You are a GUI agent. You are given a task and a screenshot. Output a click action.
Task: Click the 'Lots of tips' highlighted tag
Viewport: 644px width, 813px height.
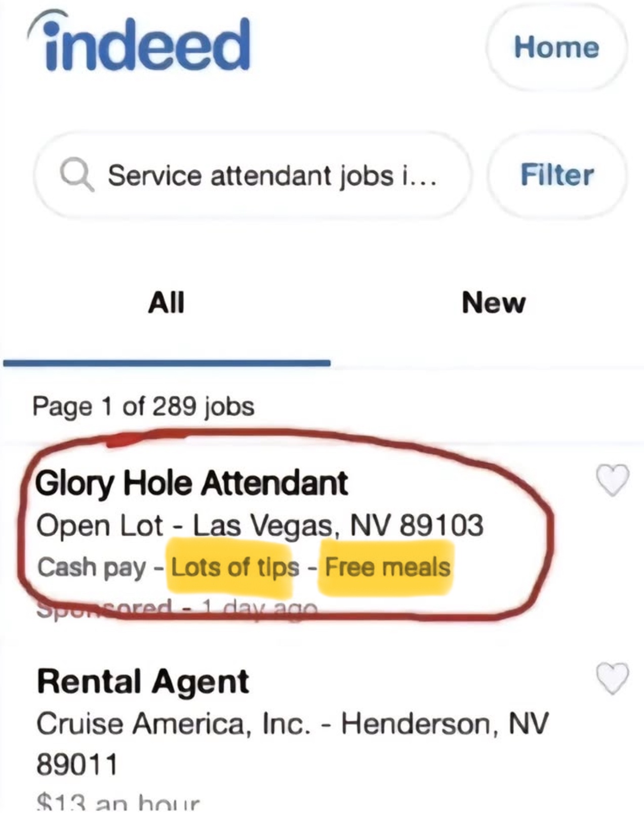coord(235,567)
